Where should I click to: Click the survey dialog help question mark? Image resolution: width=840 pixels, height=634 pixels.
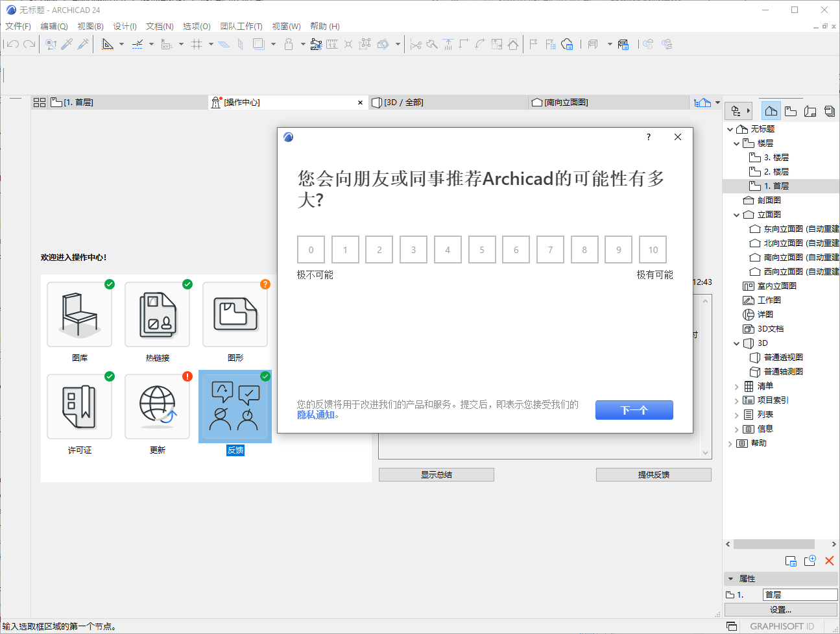click(x=649, y=137)
